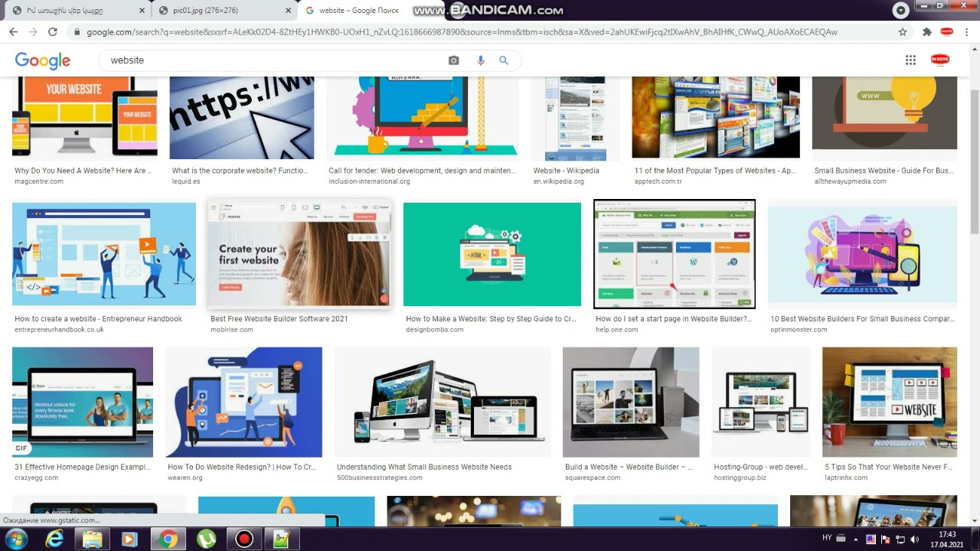Click the HY language indicator in the taskbar
The image size is (980, 551).
[x=827, y=538]
